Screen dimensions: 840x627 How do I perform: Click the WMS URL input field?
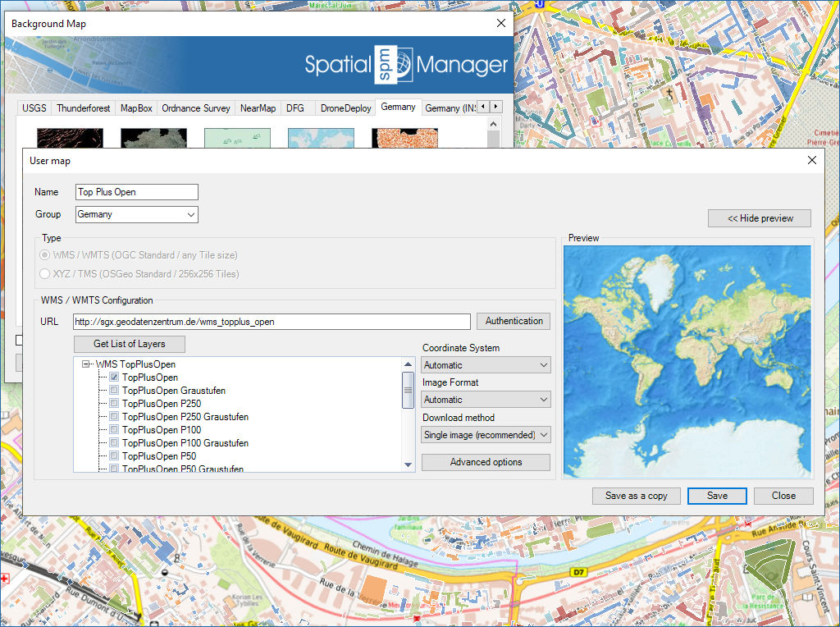point(272,322)
